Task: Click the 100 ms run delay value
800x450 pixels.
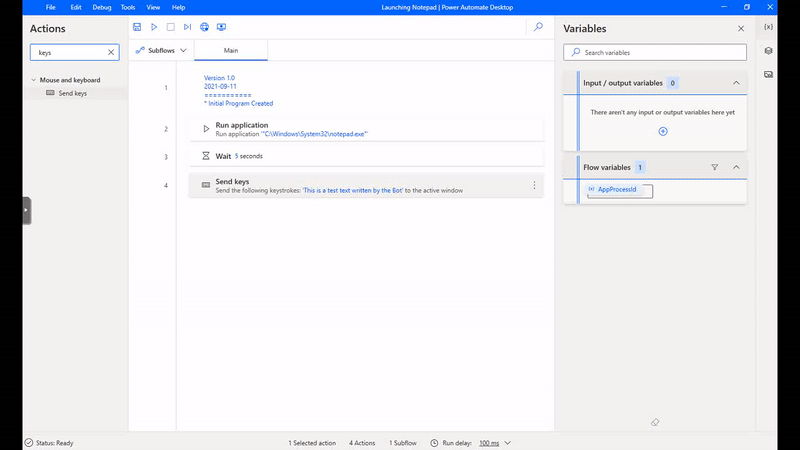Action: [x=489, y=443]
